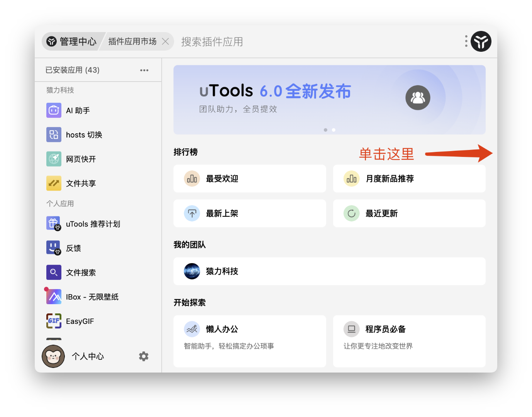Select 网页快开 in the app list

pos(98,159)
